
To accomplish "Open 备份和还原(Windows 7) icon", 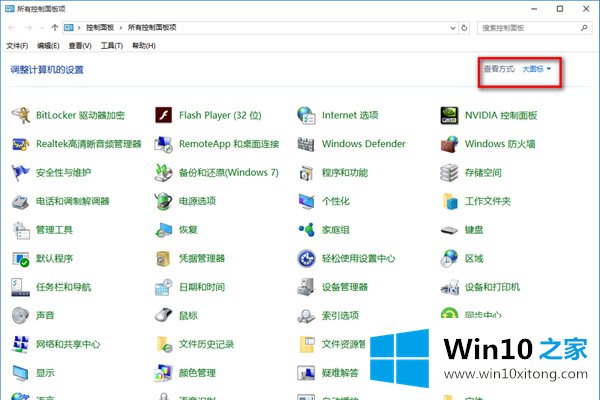I will tap(163, 173).
